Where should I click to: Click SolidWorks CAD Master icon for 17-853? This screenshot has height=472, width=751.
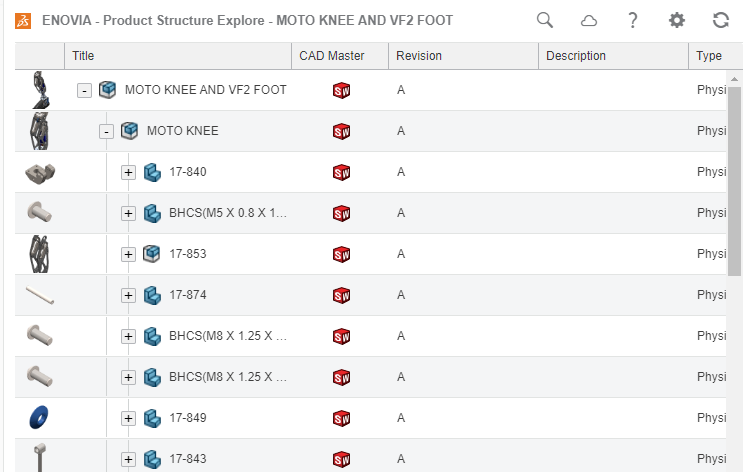click(x=341, y=254)
